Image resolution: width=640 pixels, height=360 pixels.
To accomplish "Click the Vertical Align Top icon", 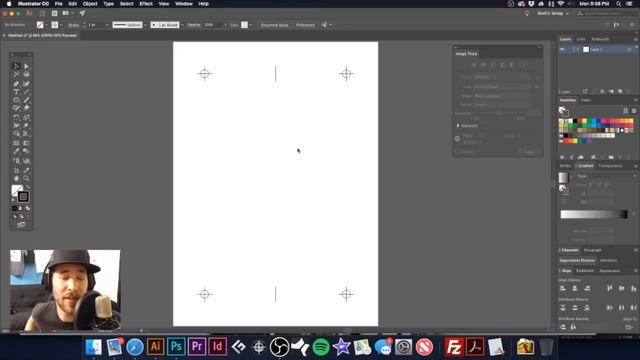I will pos(609,288).
